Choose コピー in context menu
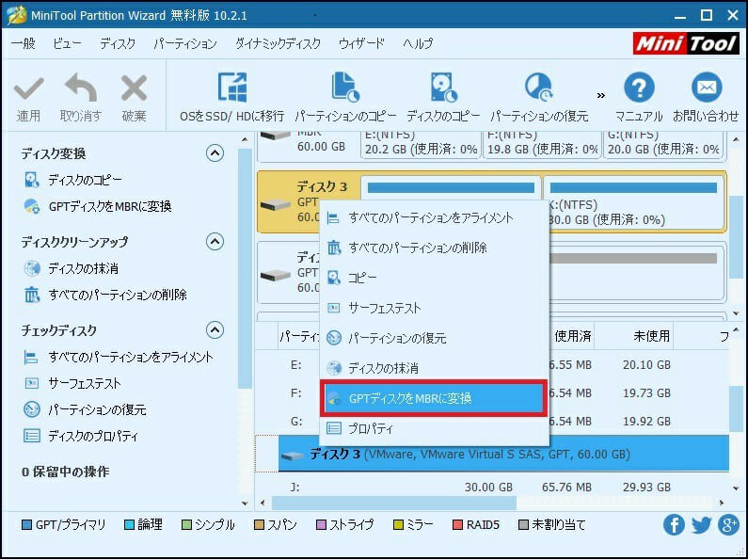Screen dimensions: 748x560 434,278
